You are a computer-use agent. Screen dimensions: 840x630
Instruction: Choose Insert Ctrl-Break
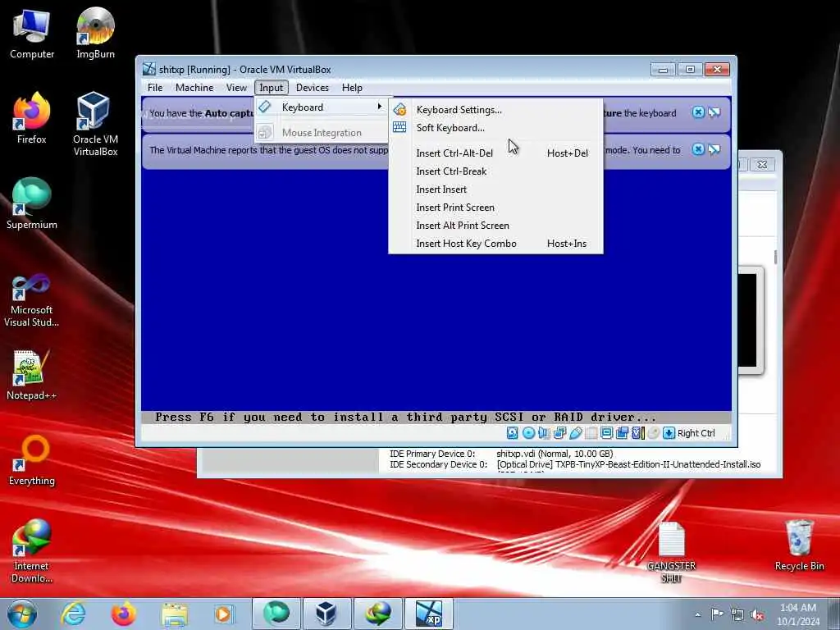pyautogui.click(x=495, y=171)
